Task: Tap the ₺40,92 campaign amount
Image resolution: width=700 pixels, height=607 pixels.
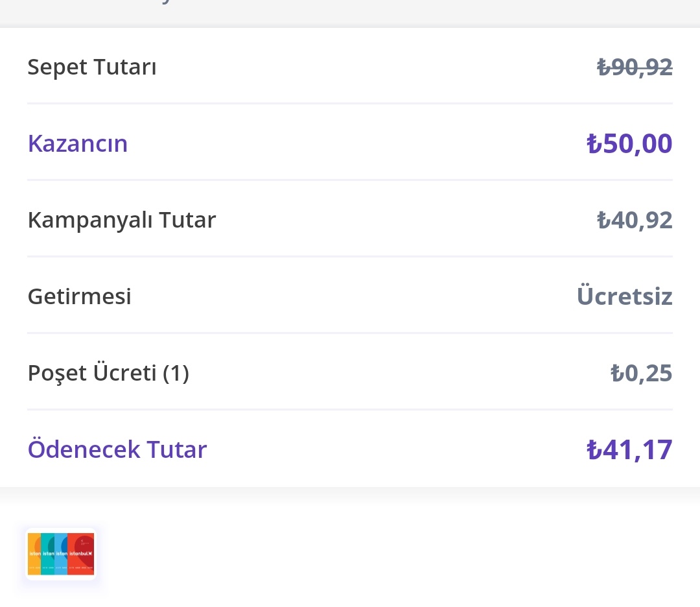Action: [635, 220]
